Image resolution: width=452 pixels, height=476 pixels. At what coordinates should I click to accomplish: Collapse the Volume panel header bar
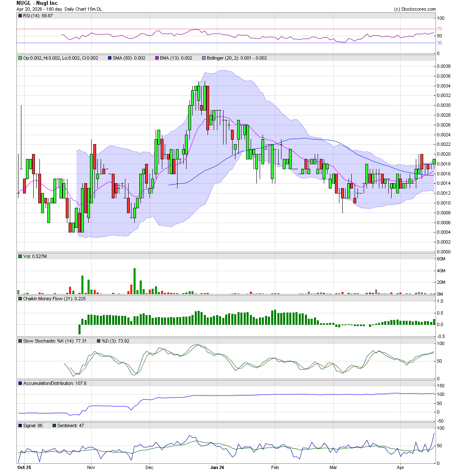click(x=226, y=256)
